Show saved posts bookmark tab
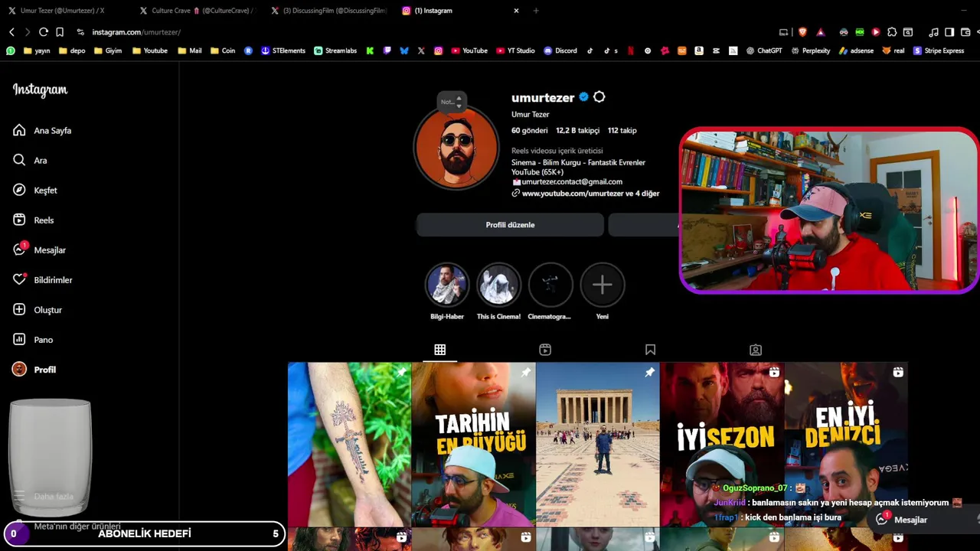This screenshot has height=551, width=980. coord(650,350)
